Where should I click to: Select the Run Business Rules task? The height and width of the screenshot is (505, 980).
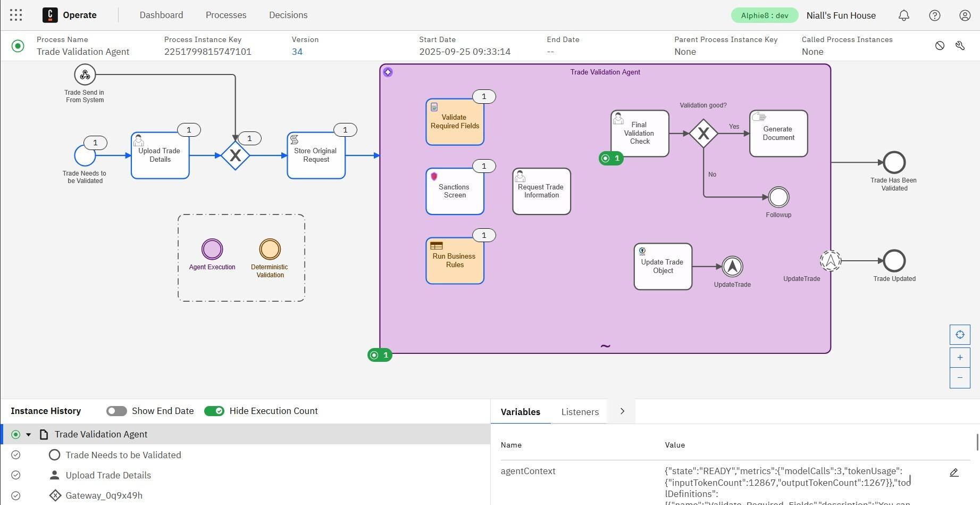point(455,261)
